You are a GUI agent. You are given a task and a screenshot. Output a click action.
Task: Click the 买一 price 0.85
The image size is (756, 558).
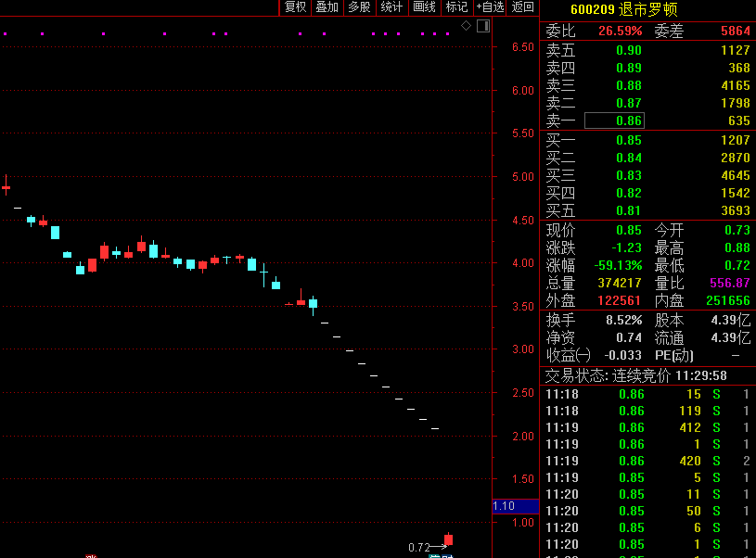(629, 140)
